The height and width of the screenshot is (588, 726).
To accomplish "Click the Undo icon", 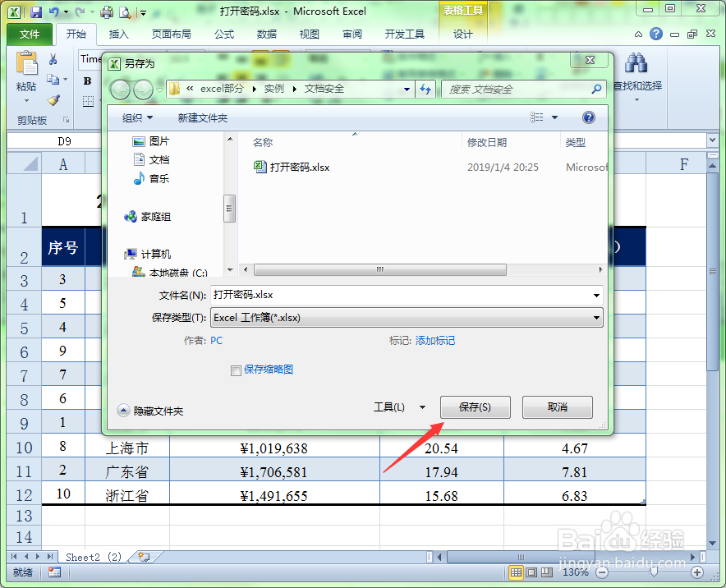I will [54, 11].
